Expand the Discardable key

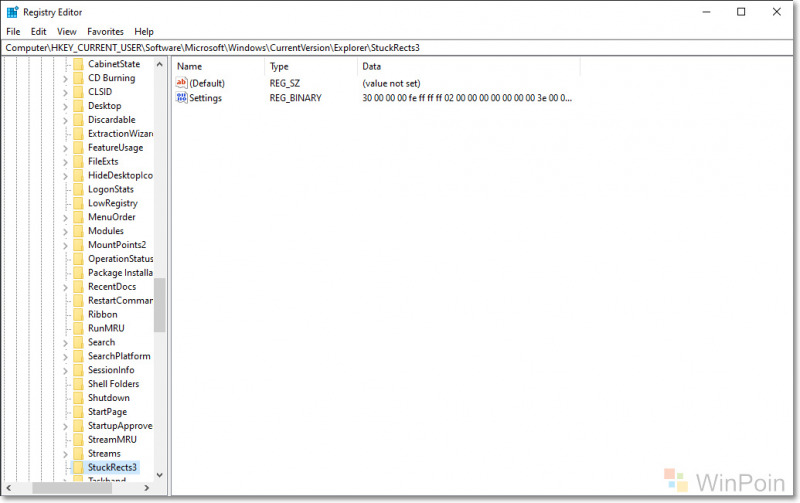(65, 120)
